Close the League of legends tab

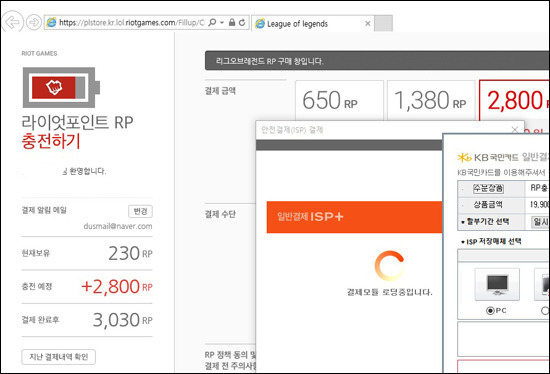tap(368, 24)
